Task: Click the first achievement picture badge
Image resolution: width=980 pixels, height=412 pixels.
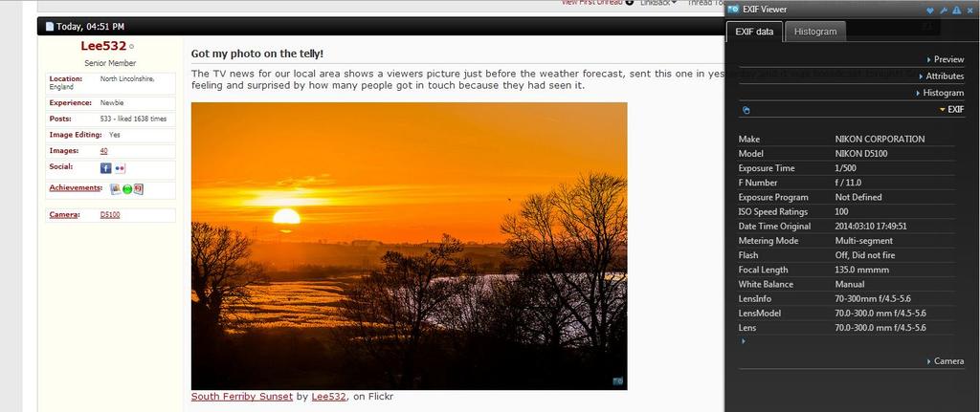Action: 116,188
